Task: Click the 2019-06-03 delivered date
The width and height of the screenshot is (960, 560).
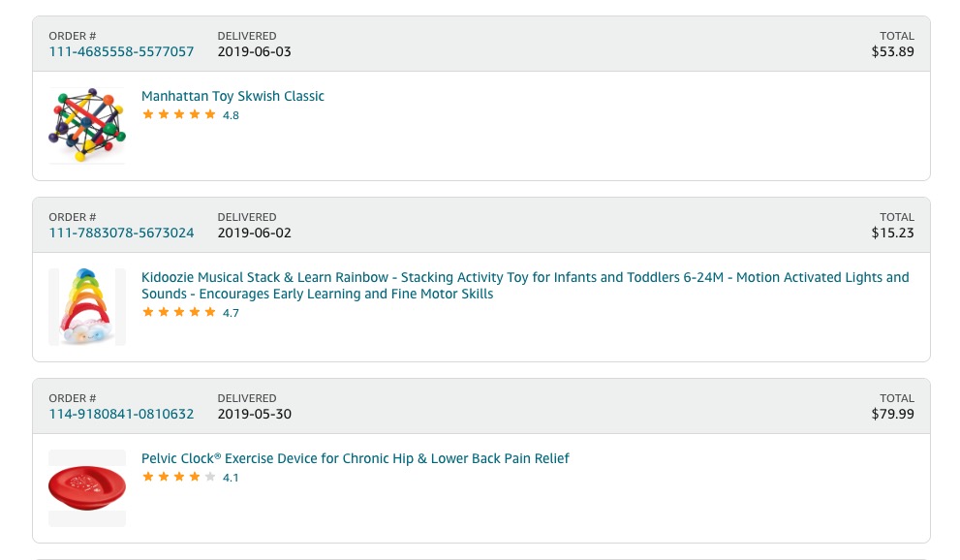Action: point(254,51)
